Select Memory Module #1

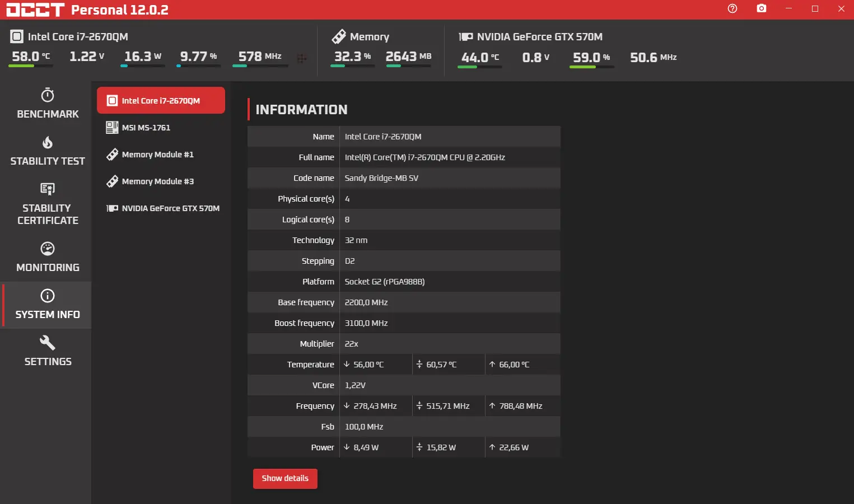coord(161,155)
